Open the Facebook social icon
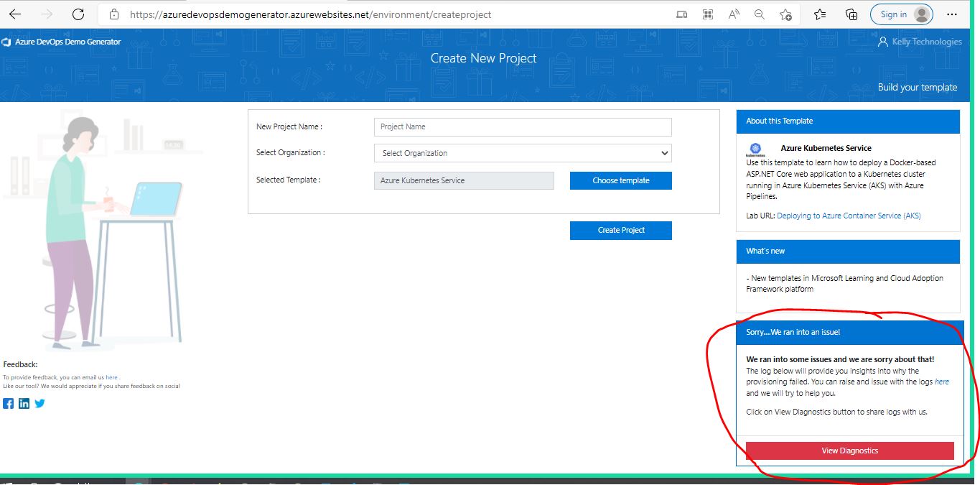Screen dimensions: 980x485 pyautogui.click(x=9, y=403)
